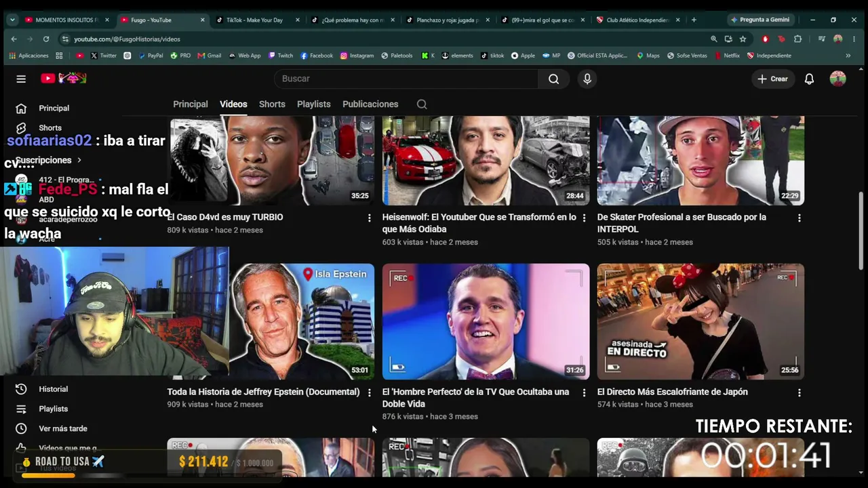
Task: Open options for Jeffrey Epstein documental video
Action: tap(369, 392)
